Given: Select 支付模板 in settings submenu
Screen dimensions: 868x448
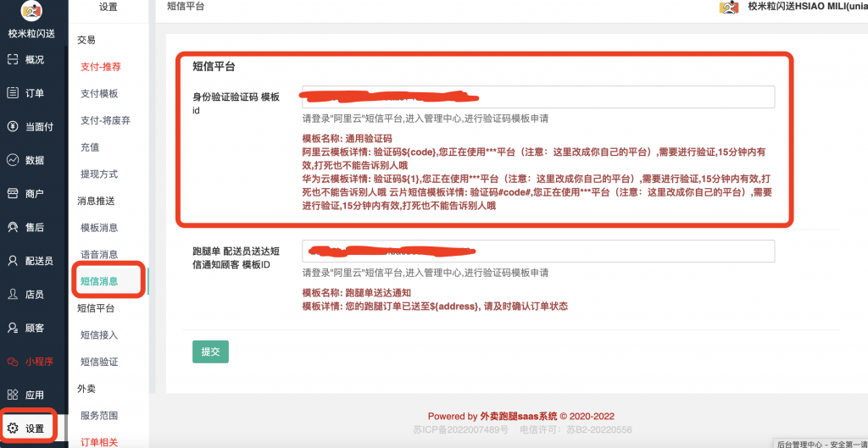Looking at the screenshot, I should [99, 93].
